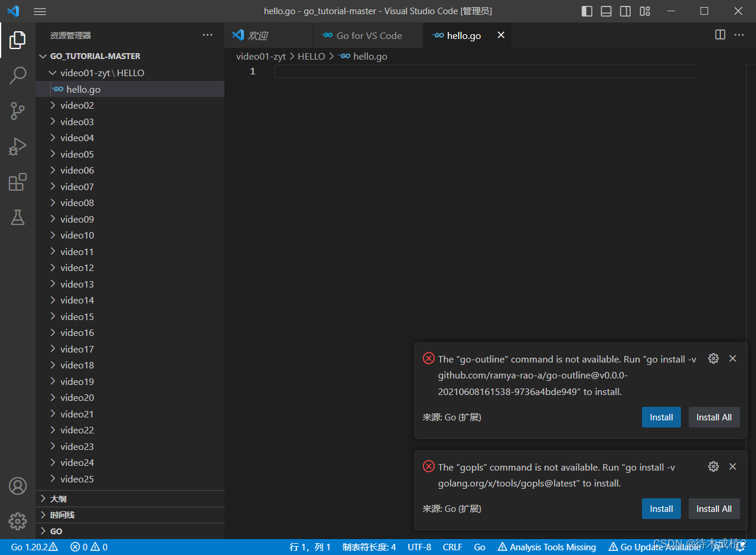Viewport: 756px width, 555px height.
Task: Click UTF-8 encoding in status bar
Action: [x=419, y=547]
